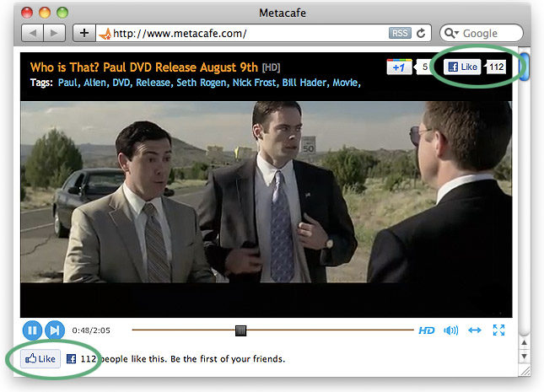
Task: Open the Bill Hader tag link
Action: pyautogui.click(x=305, y=83)
